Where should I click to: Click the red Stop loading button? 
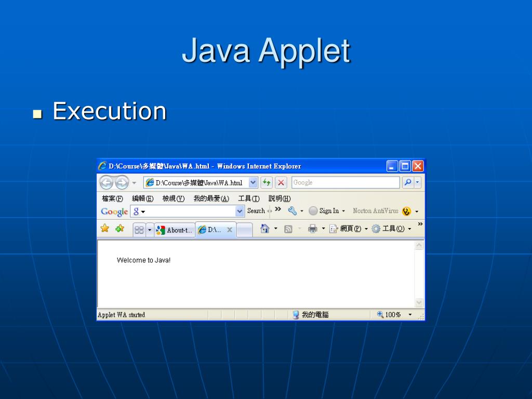point(281,182)
